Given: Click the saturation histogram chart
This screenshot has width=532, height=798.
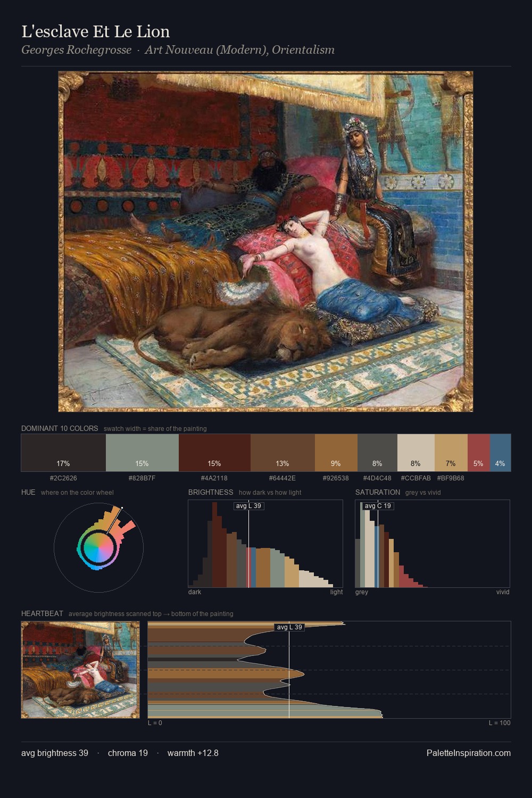Looking at the screenshot, I should (x=433, y=544).
